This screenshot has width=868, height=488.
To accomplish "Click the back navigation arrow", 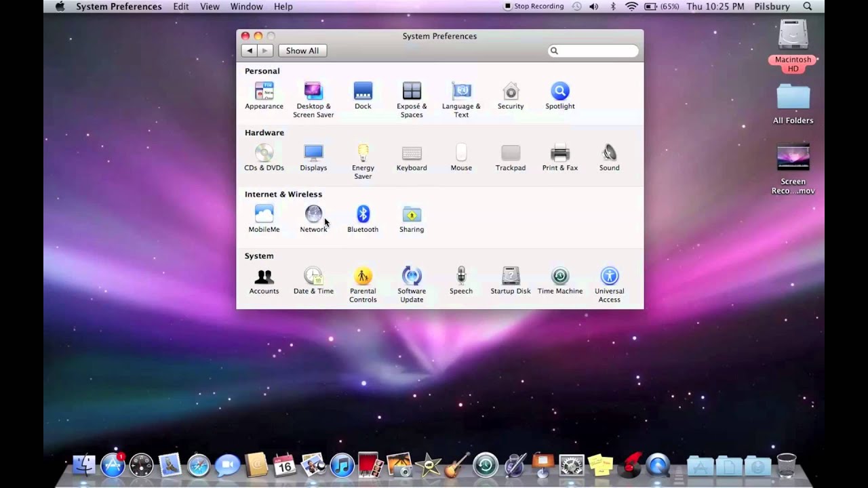I will click(250, 51).
